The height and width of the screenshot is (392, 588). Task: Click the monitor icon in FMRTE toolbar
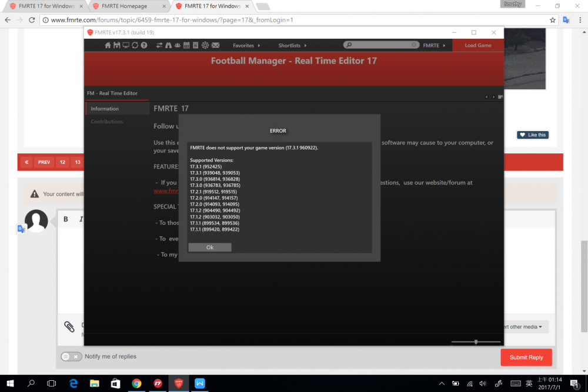pyautogui.click(x=126, y=45)
